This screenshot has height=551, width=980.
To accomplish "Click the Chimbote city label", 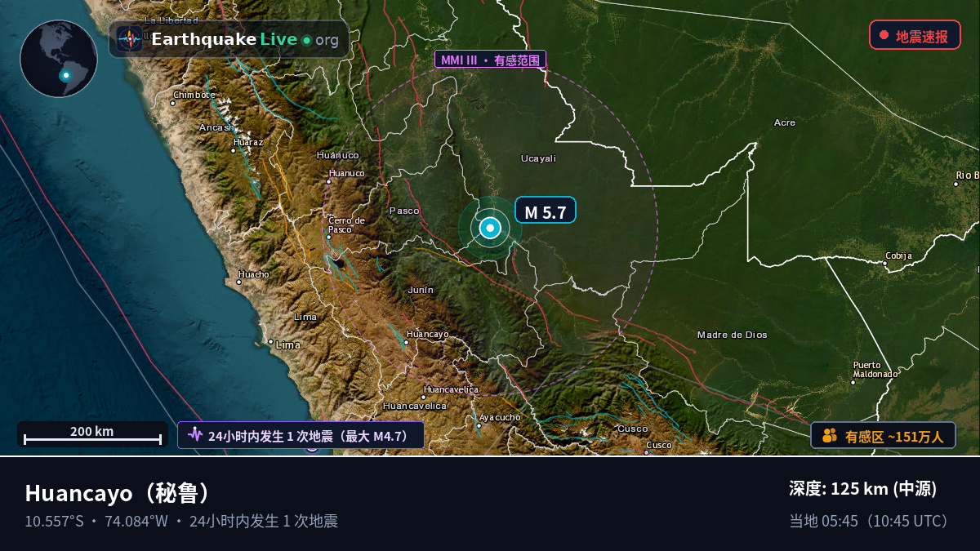I will click(194, 95).
